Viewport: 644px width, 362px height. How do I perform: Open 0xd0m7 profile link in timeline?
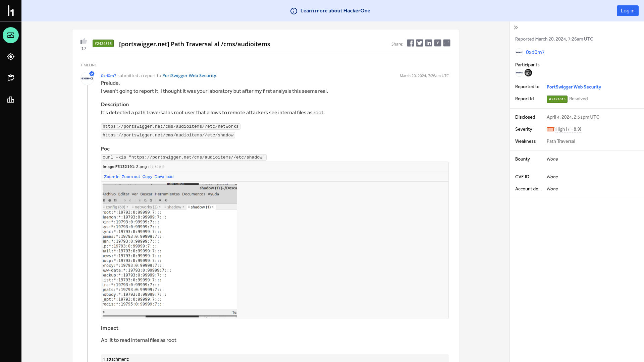click(x=108, y=76)
